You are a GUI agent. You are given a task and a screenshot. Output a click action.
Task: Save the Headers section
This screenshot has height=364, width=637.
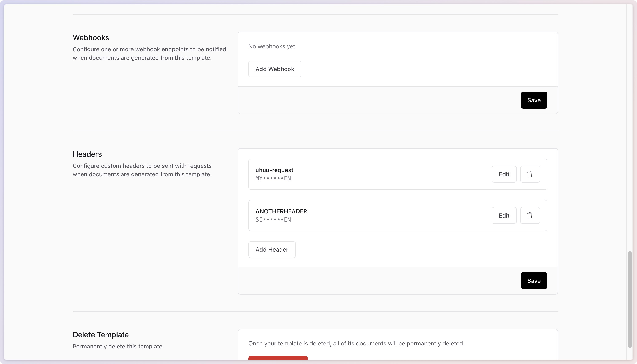[534, 281]
